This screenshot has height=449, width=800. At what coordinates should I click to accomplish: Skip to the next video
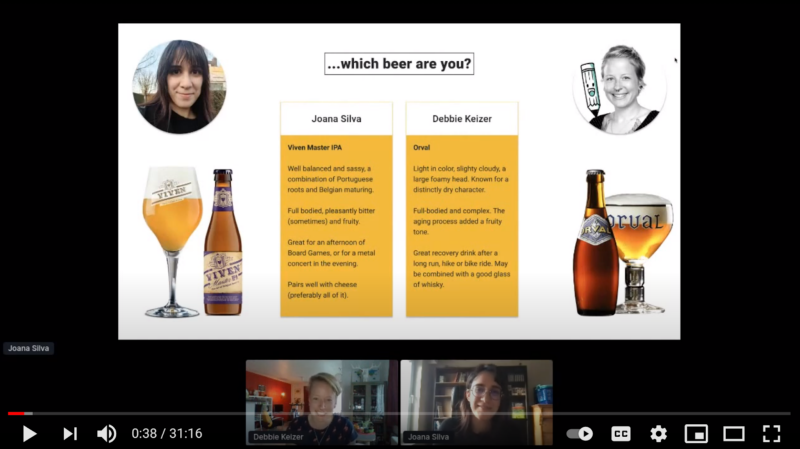pyautogui.click(x=70, y=434)
